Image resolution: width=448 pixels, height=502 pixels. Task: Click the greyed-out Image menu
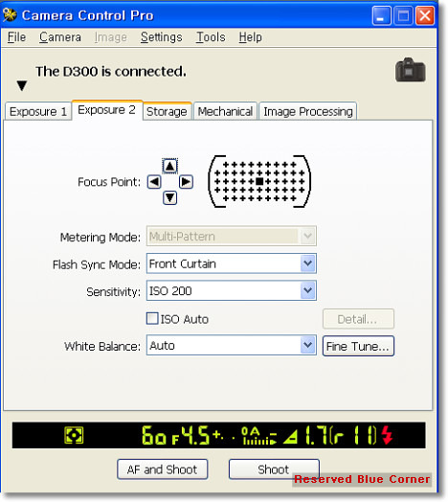pyautogui.click(x=111, y=37)
